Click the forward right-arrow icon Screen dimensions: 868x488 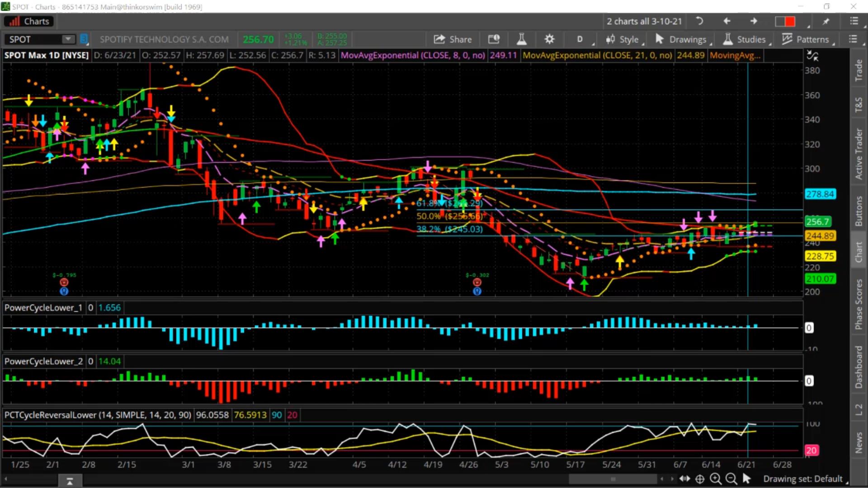[754, 21]
